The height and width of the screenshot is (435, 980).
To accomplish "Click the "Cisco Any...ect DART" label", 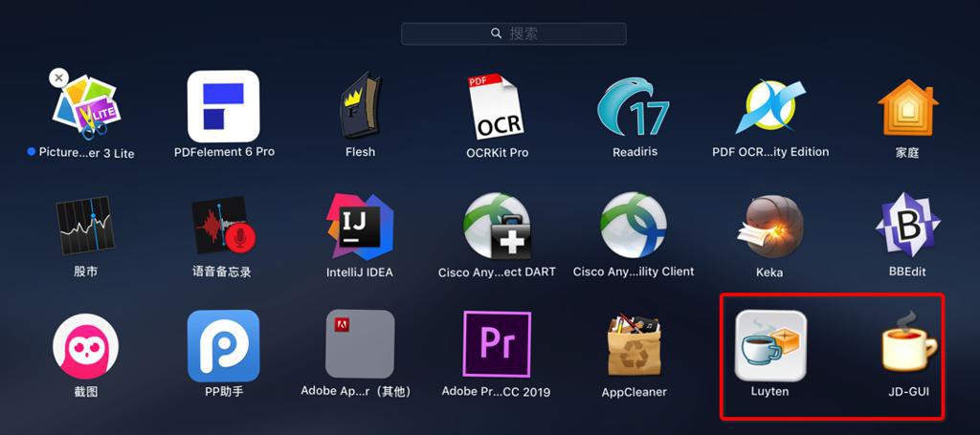I will [x=497, y=272].
